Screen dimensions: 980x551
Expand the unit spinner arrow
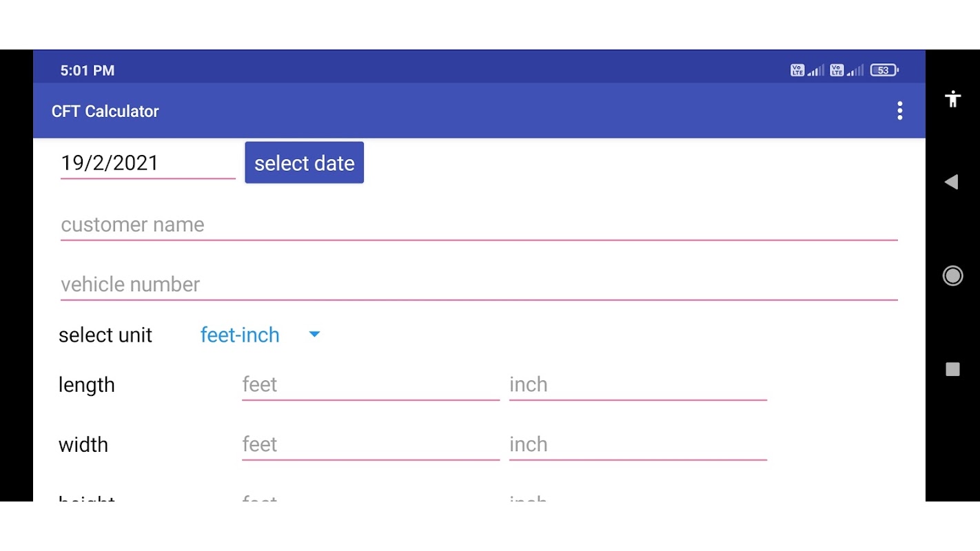[314, 335]
